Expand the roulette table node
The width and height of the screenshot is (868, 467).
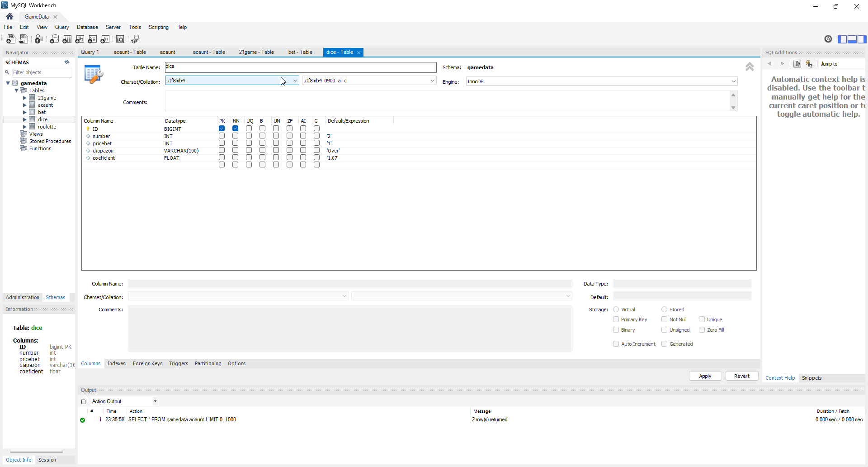click(x=25, y=127)
